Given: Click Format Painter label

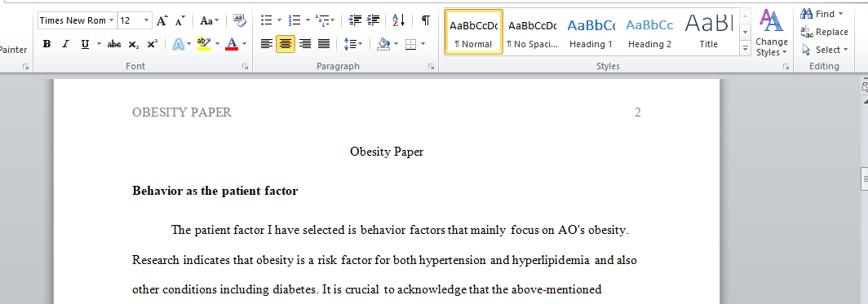Looking at the screenshot, I should pos(13,50).
